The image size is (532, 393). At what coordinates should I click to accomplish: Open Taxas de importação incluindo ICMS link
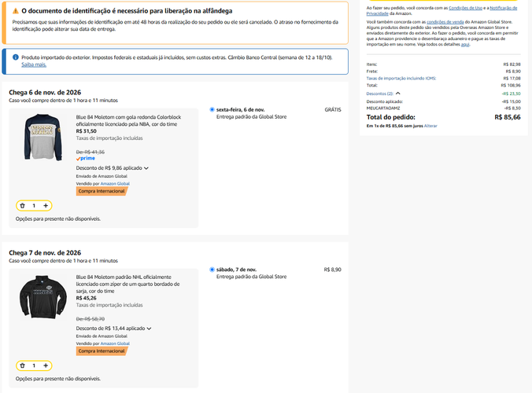401,79
